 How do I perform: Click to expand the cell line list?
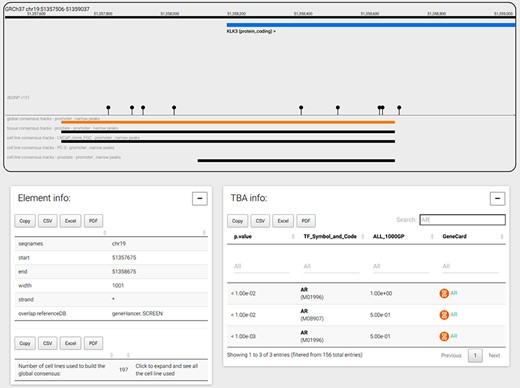[x=166, y=370]
